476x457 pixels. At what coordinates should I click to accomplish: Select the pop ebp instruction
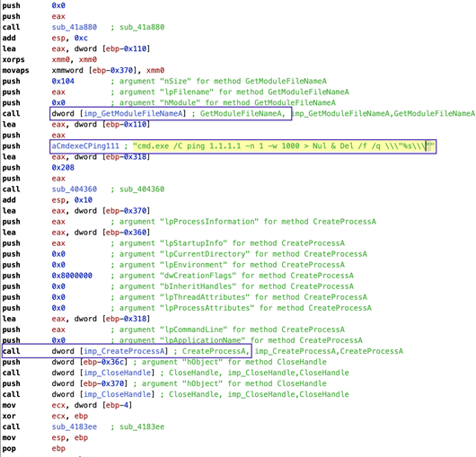coord(34,449)
